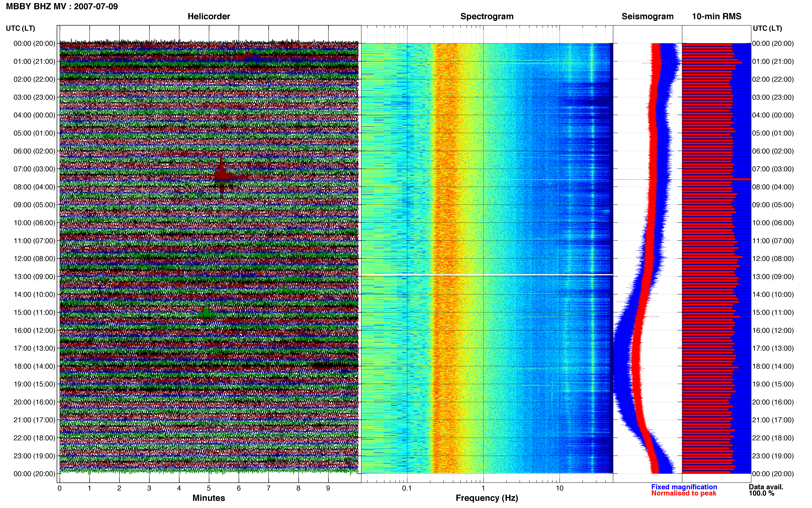Click the 'Fixed magnification' legend entry

(684, 487)
